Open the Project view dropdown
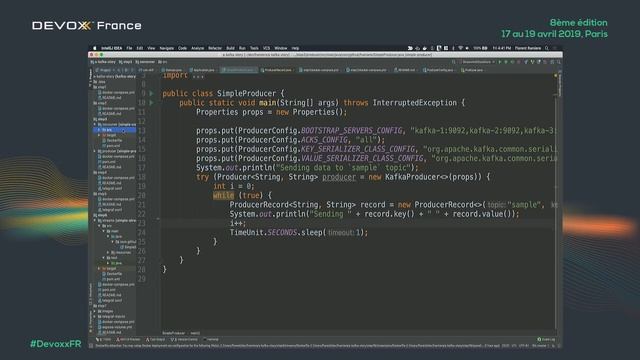This screenshot has width=640, height=360. (105, 70)
